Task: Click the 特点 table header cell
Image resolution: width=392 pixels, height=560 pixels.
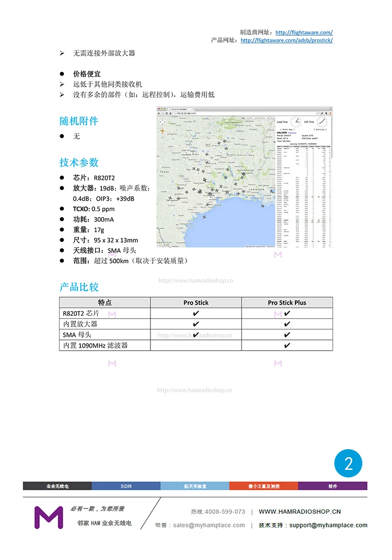Action: [104, 303]
